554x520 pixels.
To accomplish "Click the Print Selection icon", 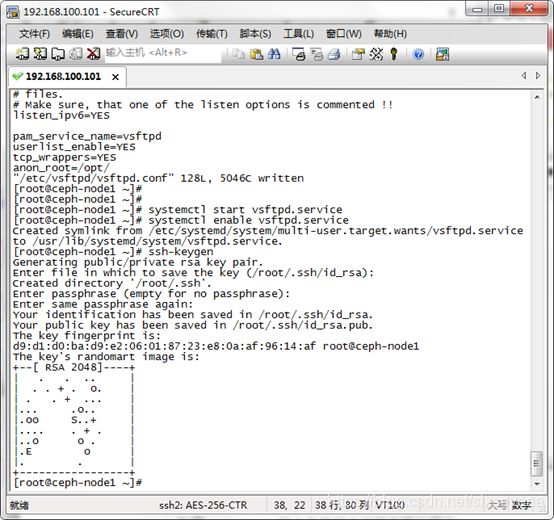I will (x=317, y=54).
